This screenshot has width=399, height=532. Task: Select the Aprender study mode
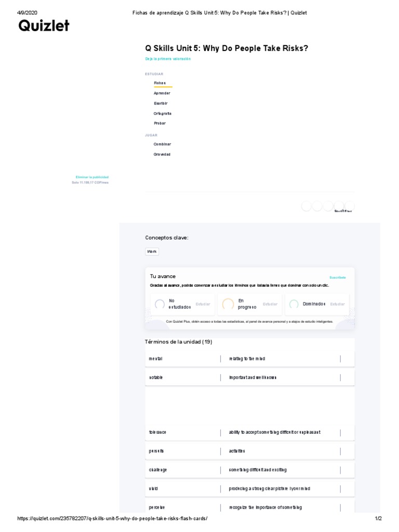point(162,93)
